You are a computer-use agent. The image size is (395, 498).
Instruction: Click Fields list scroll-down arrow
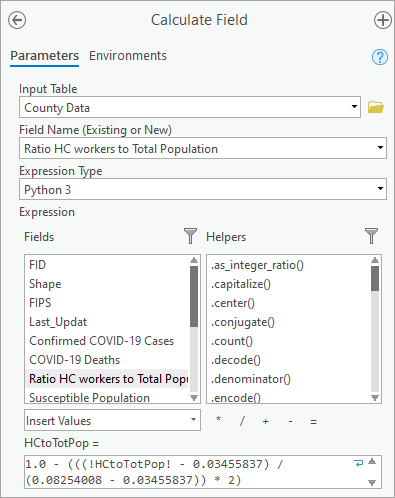pos(194,398)
